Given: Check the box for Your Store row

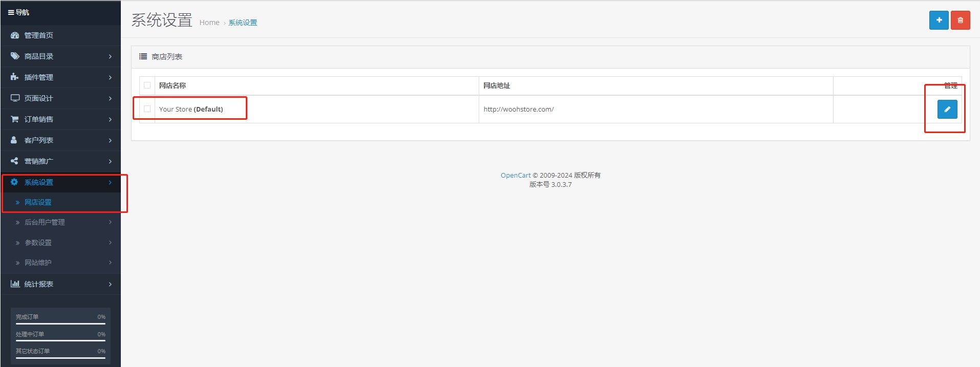Looking at the screenshot, I should (147, 109).
